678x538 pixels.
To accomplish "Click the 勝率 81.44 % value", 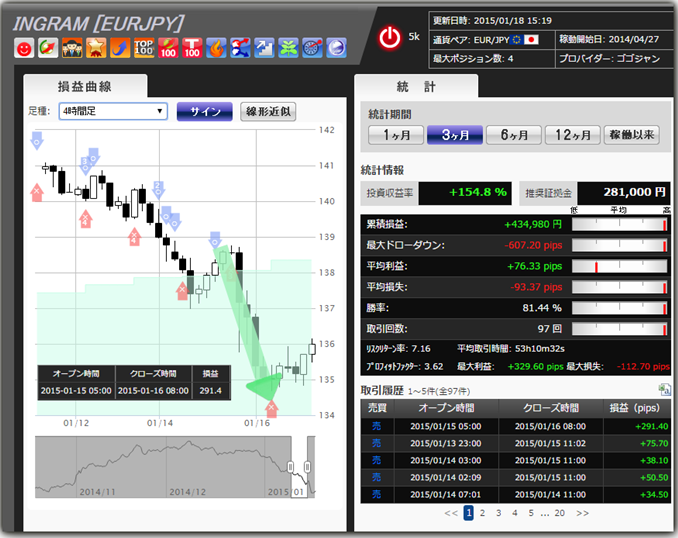I will click(542, 308).
